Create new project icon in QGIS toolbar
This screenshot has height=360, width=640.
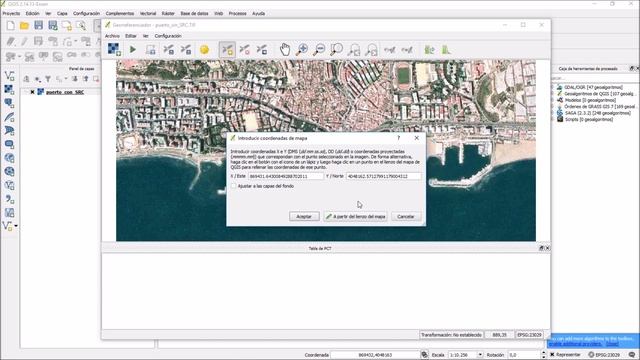10,26
